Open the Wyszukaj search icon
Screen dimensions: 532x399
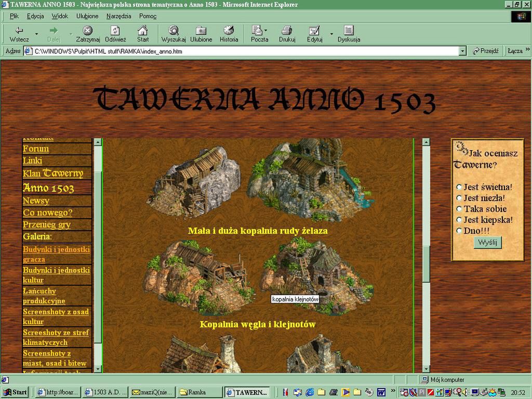coord(174,30)
